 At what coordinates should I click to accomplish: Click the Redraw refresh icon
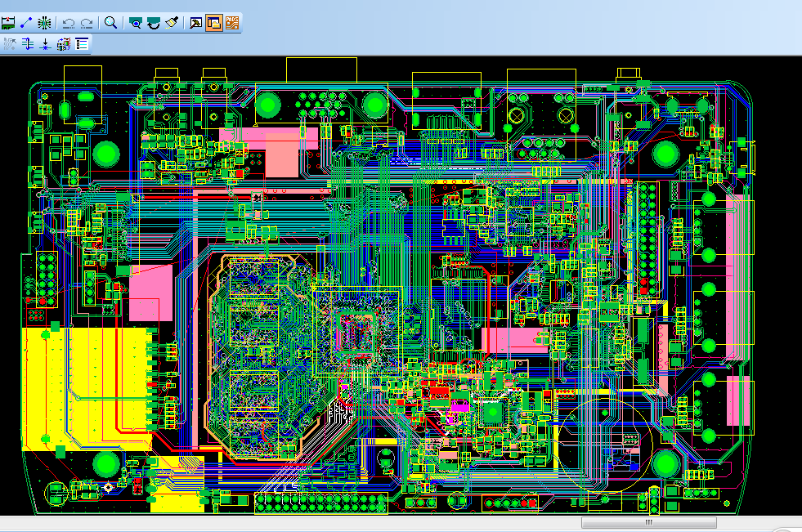[154, 23]
